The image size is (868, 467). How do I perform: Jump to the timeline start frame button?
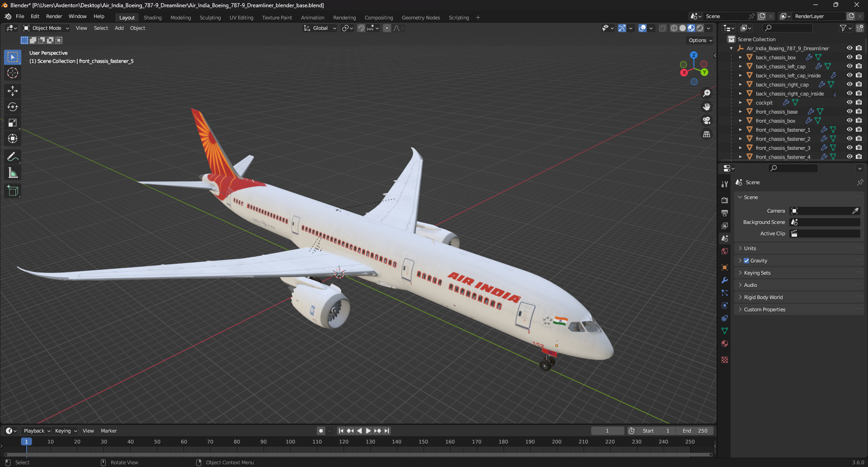[x=341, y=431]
